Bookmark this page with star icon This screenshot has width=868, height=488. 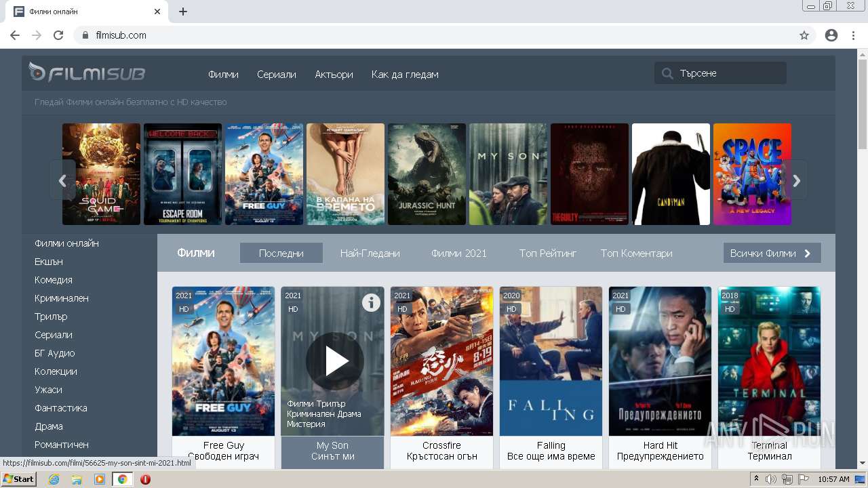point(804,35)
